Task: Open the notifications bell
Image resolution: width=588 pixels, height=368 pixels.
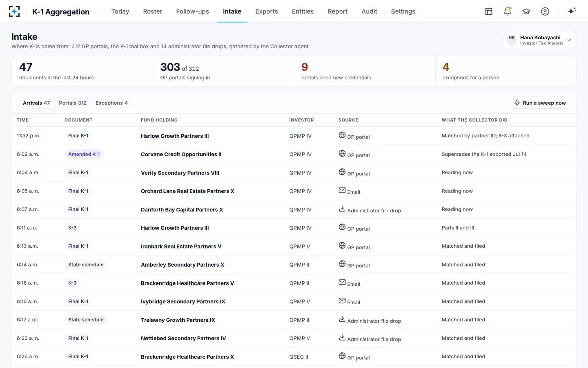Action: point(508,11)
